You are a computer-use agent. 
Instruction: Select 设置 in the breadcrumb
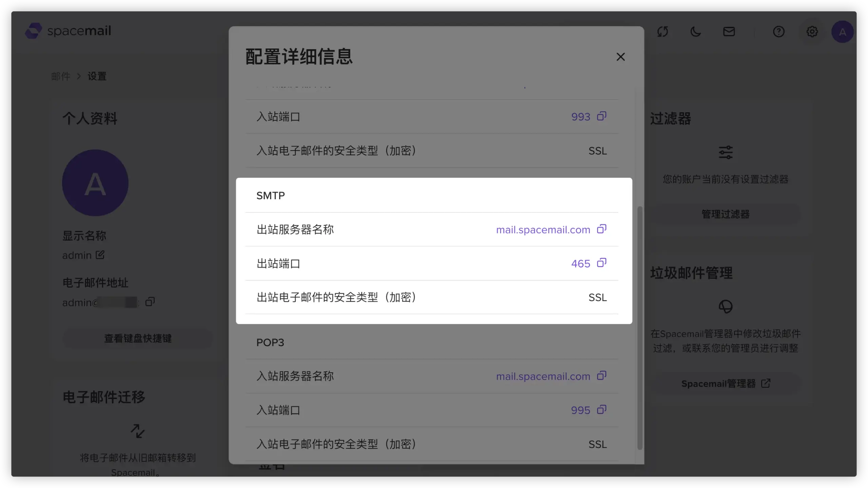pos(97,76)
